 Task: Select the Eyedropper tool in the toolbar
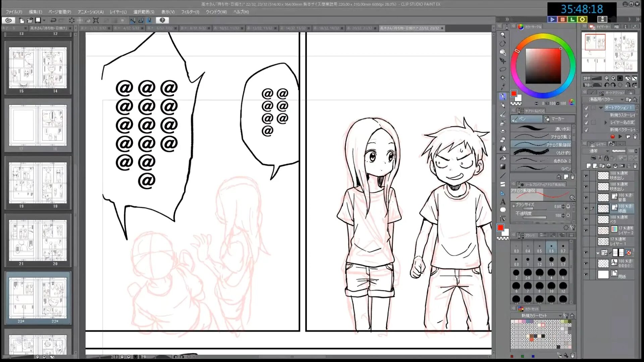coord(503,87)
